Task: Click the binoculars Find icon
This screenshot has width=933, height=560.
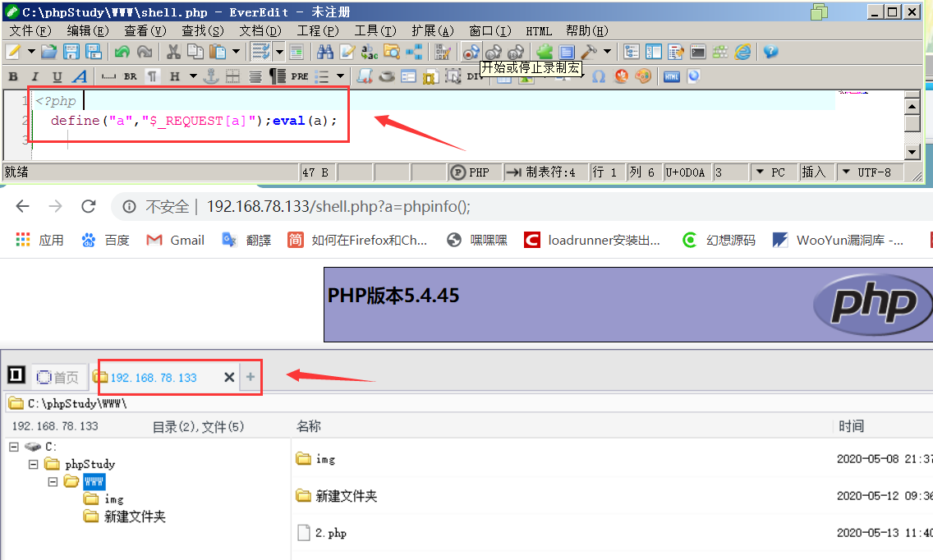Action: [x=325, y=53]
